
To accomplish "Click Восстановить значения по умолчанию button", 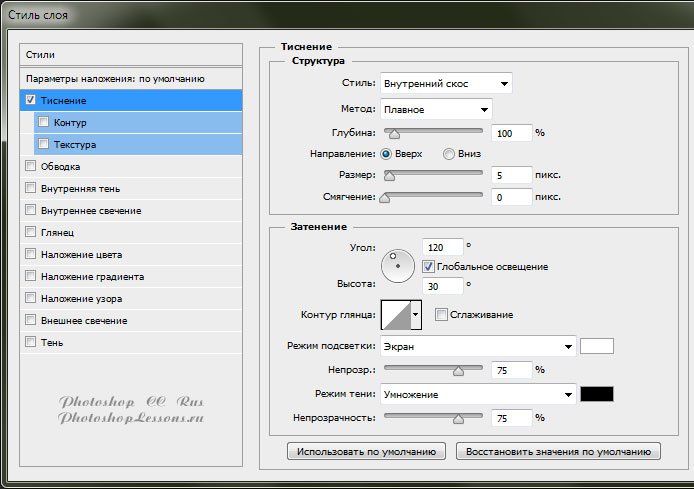I will (558, 451).
